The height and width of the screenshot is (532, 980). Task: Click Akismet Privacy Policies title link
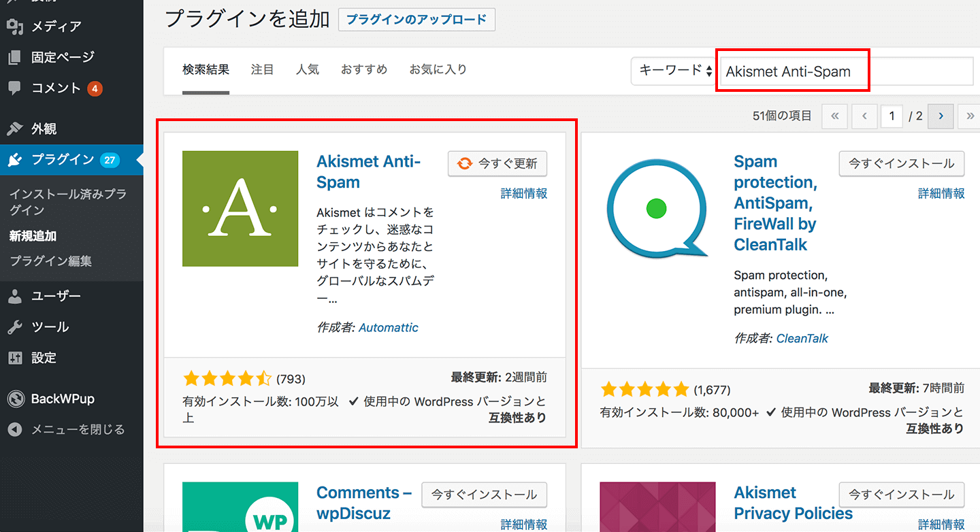tap(793, 503)
